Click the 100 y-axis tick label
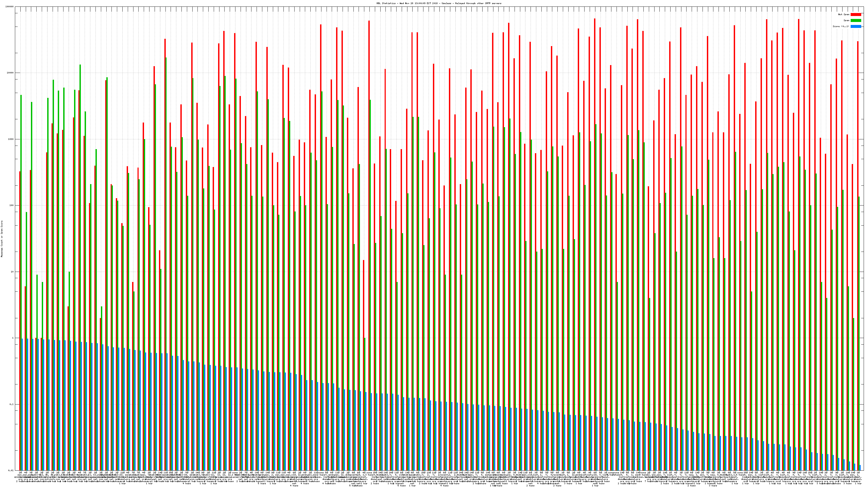The width and height of the screenshot is (868, 488). coord(12,206)
